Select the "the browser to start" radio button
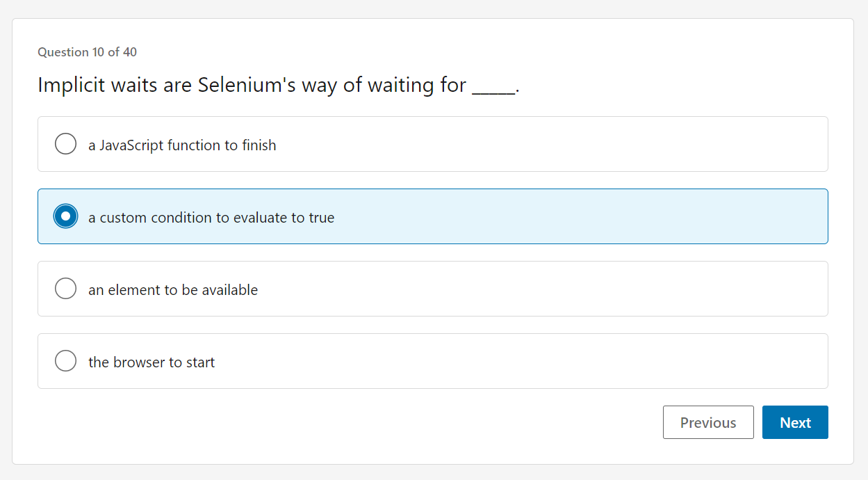868x480 pixels. pos(65,360)
